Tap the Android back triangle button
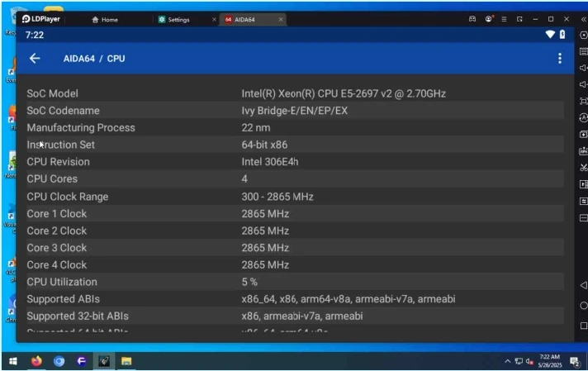The image size is (588, 371). [584, 285]
